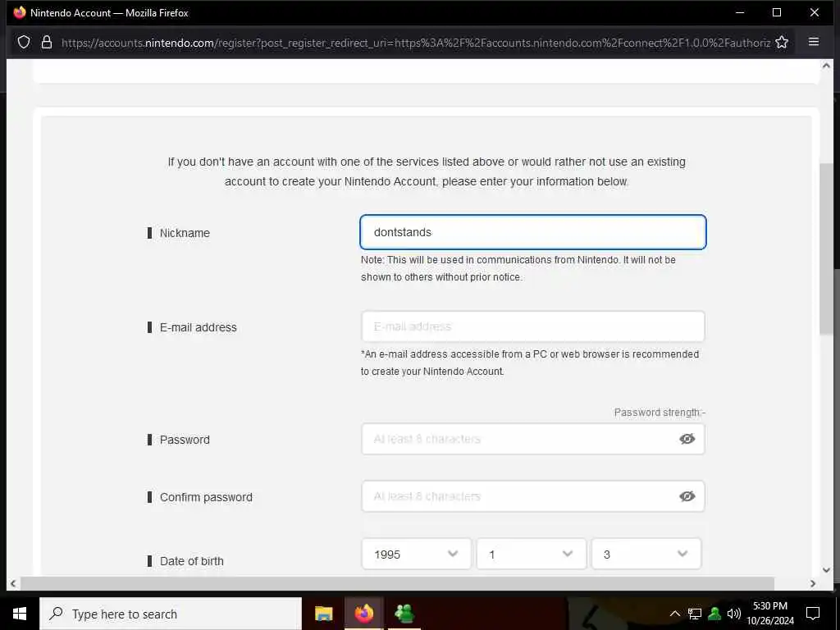Click the Date of birth label

coord(192,561)
